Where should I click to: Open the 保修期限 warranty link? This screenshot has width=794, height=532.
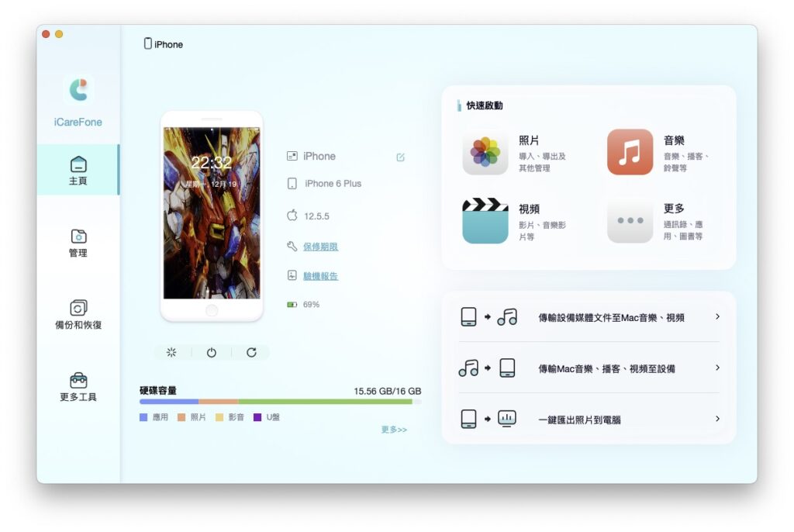point(320,247)
